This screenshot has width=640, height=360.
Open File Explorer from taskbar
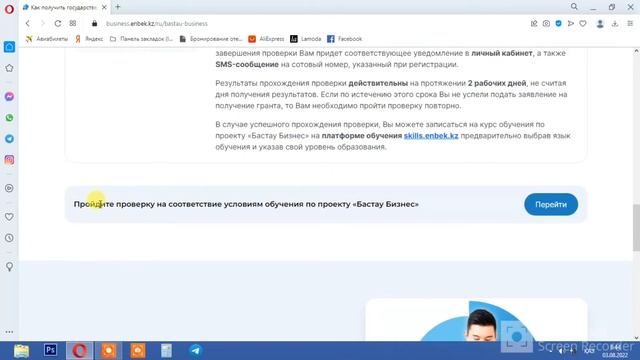pyautogui.click(x=21, y=351)
